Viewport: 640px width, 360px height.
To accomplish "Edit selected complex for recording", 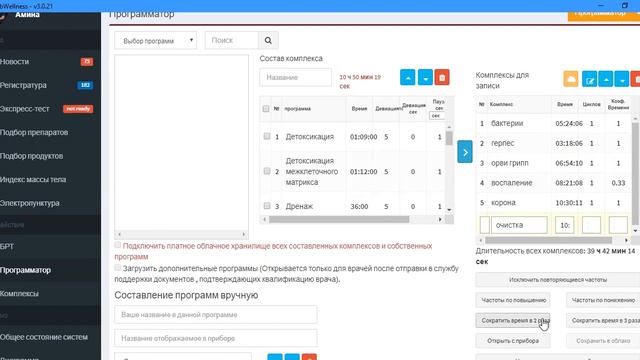I will [x=589, y=79].
